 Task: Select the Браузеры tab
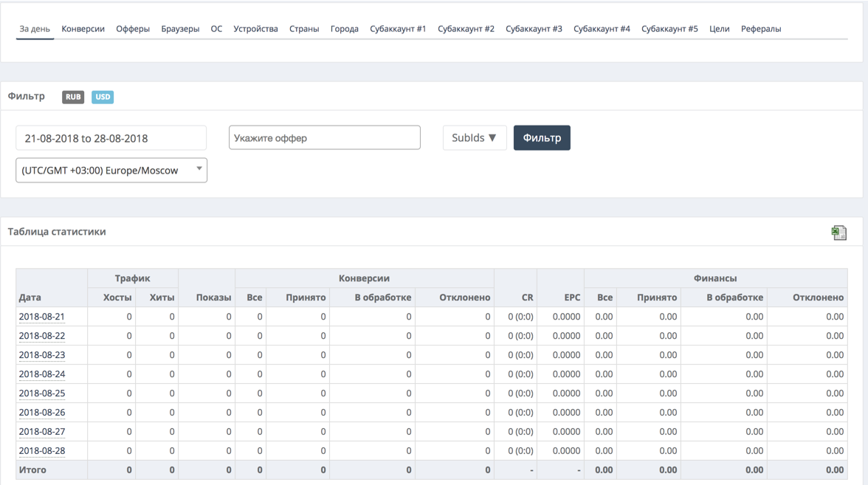tap(180, 29)
